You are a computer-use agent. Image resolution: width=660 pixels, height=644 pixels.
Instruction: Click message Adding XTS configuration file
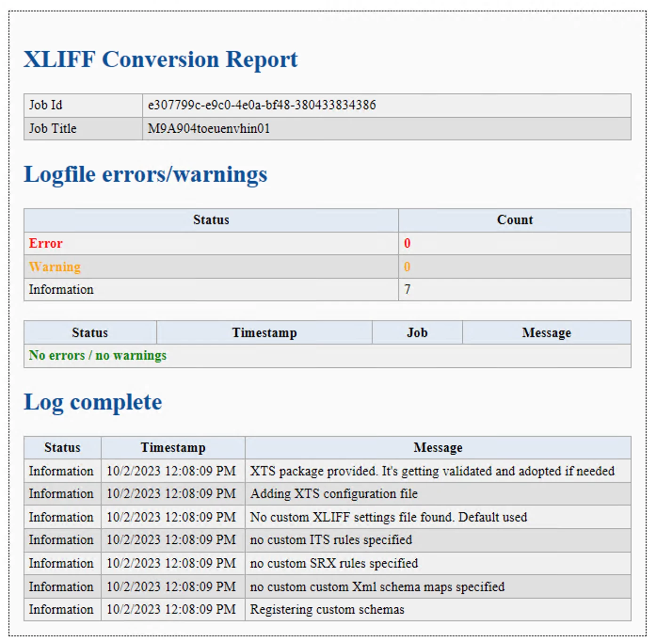coord(334,494)
